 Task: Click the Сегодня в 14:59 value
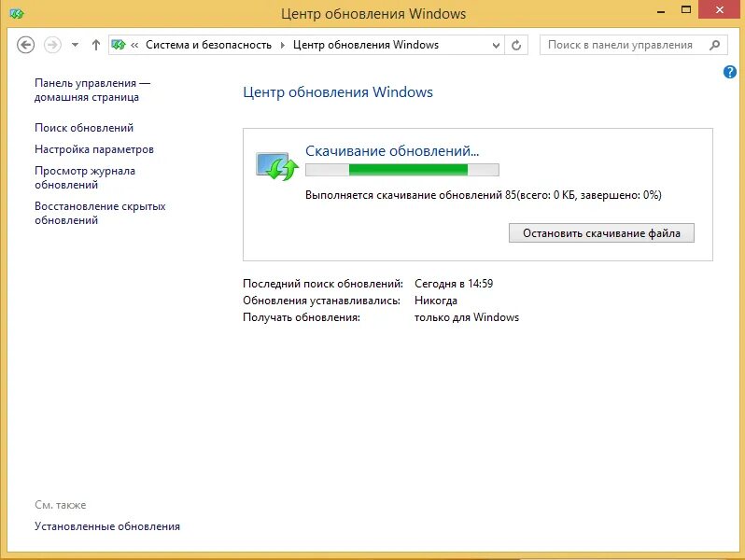(454, 284)
